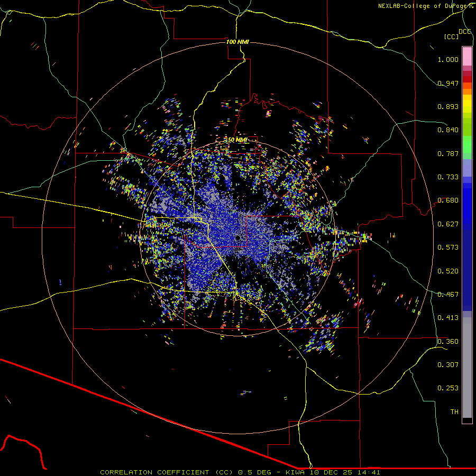The height and width of the screenshot is (476, 476).
Task: Click the 0.253 value on the color scale
Action: 448,388
